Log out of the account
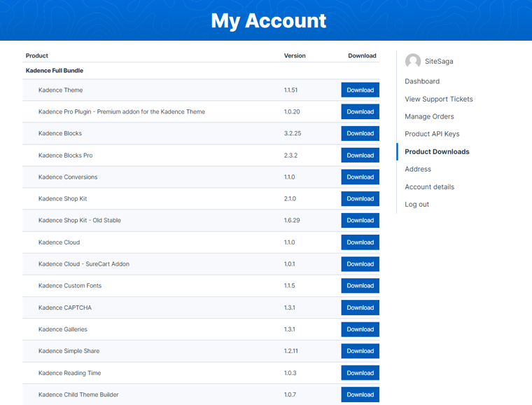Image resolution: width=532 pixels, height=405 pixels. (416, 205)
